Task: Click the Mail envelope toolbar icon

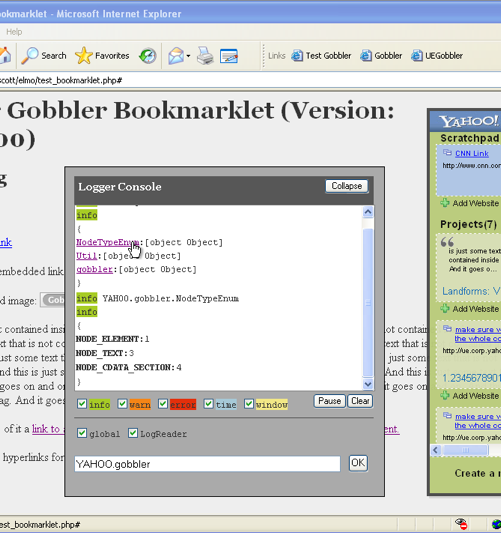Action: (176, 56)
